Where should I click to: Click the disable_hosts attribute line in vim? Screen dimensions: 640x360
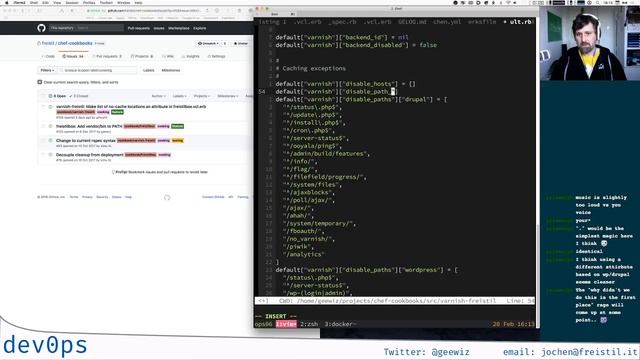pyautogui.click(x=345, y=84)
